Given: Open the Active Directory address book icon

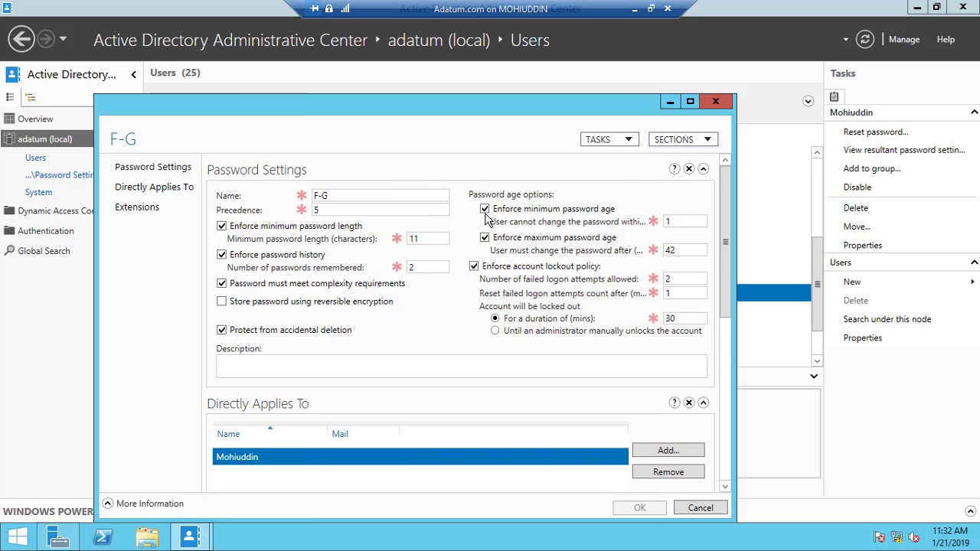Looking at the screenshot, I should (12, 74).
